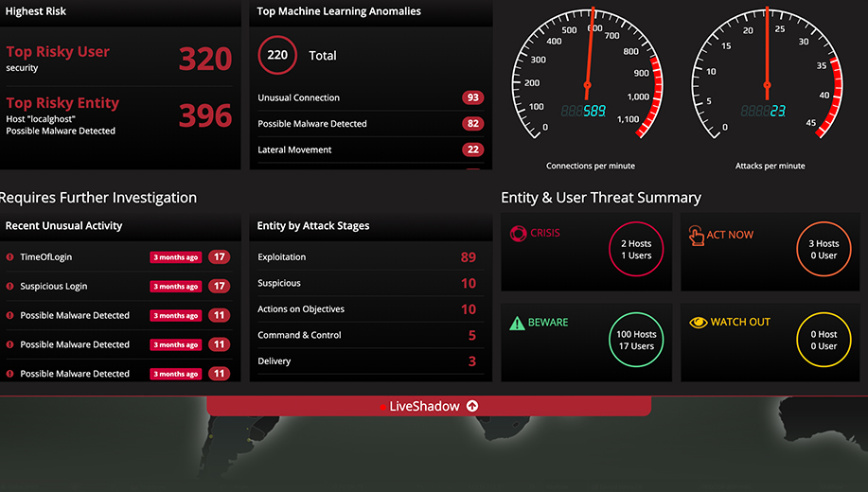
Task: Click the LiveShadow up-arrow icon
Action: (472, 406)
